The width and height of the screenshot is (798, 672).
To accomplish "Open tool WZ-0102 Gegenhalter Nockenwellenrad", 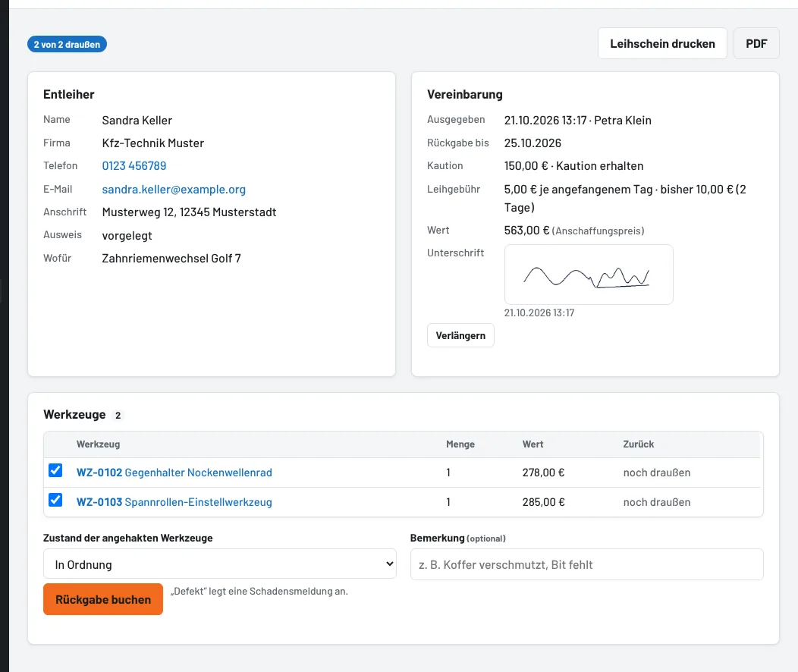I will [174, 473].
